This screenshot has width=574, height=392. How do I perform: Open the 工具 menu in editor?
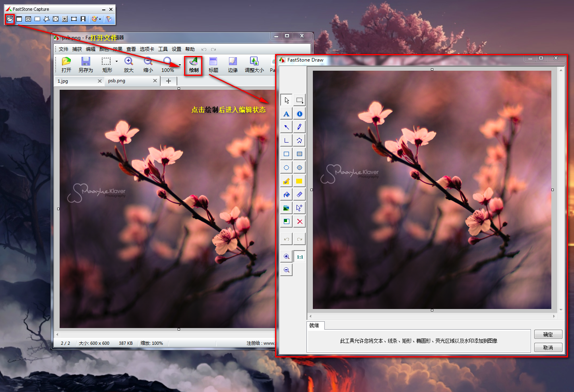coord(163,49)
